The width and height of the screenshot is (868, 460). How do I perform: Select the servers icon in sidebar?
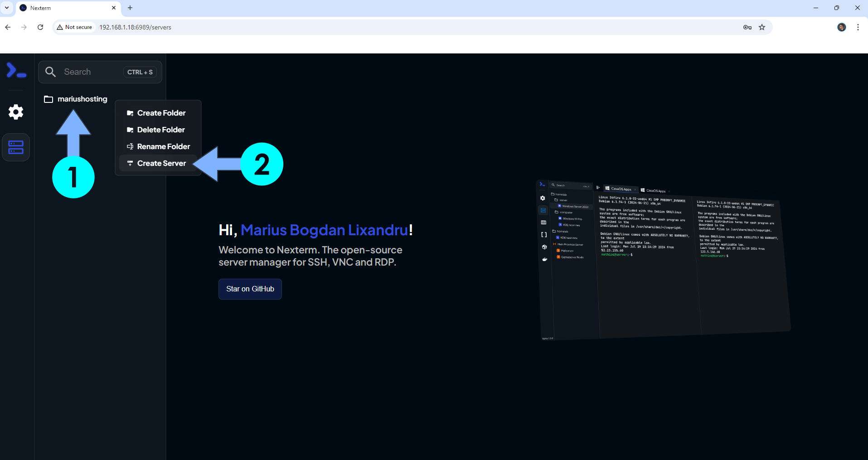(16, 147)
